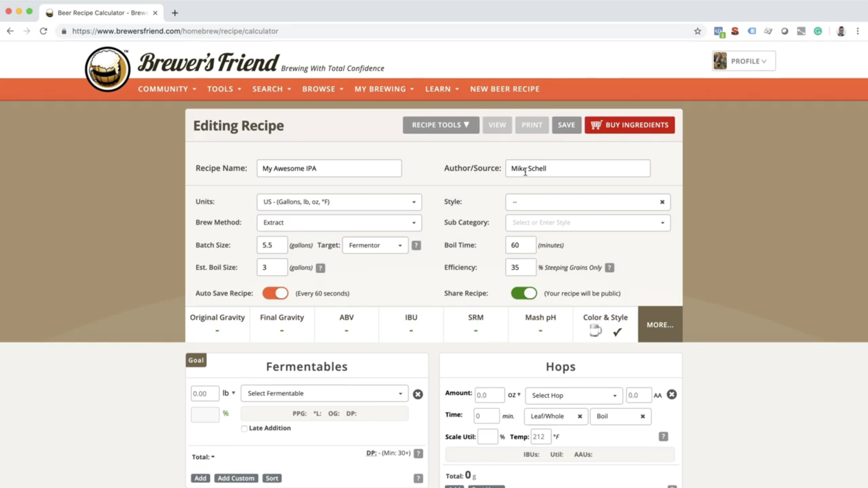Bookmark this page with the star icon
This screenshot has height=488, width=868.
pos(698,31)
